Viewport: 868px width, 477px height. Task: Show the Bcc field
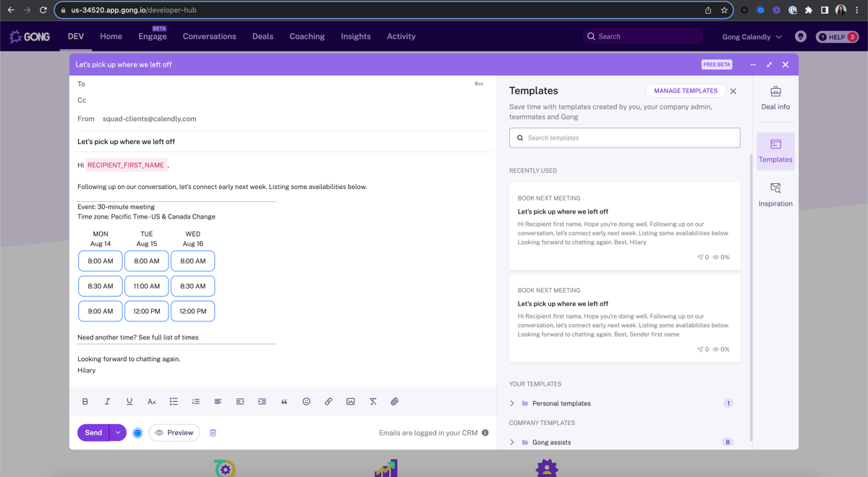479,84
